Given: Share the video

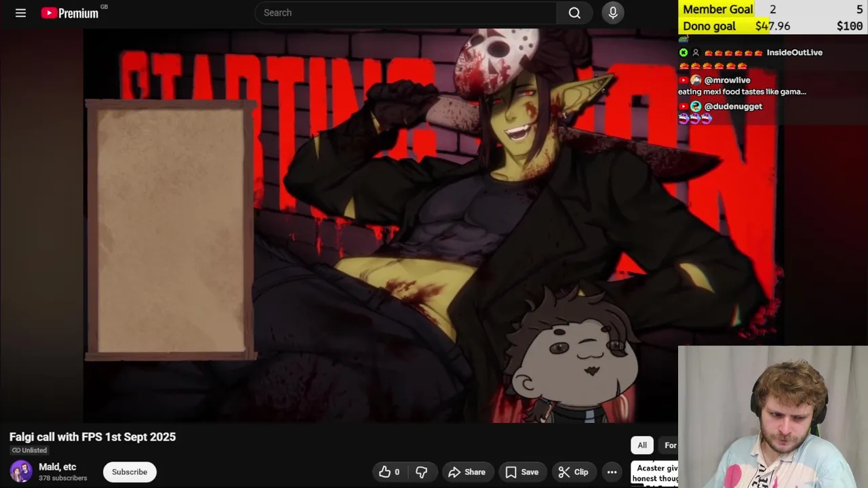Looking at the screenshot, I should pyautogui.click(x=467, y=472).
